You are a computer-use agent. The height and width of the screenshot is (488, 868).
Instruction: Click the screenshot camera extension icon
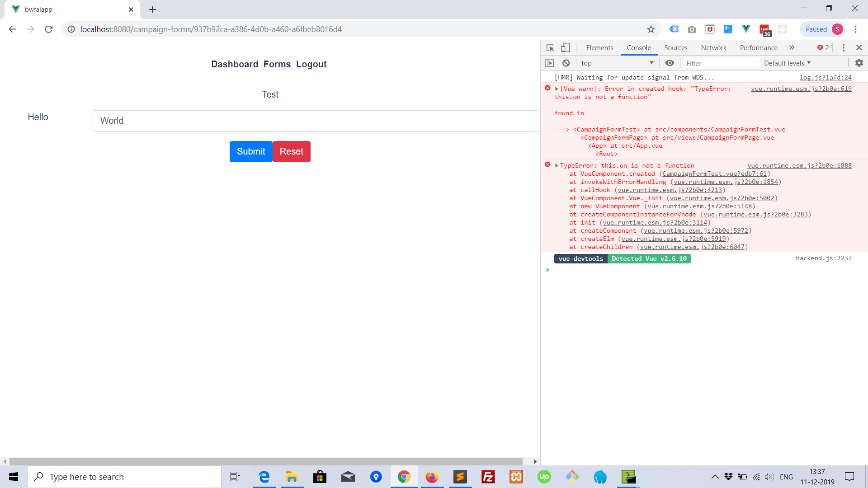click(692, 29)
